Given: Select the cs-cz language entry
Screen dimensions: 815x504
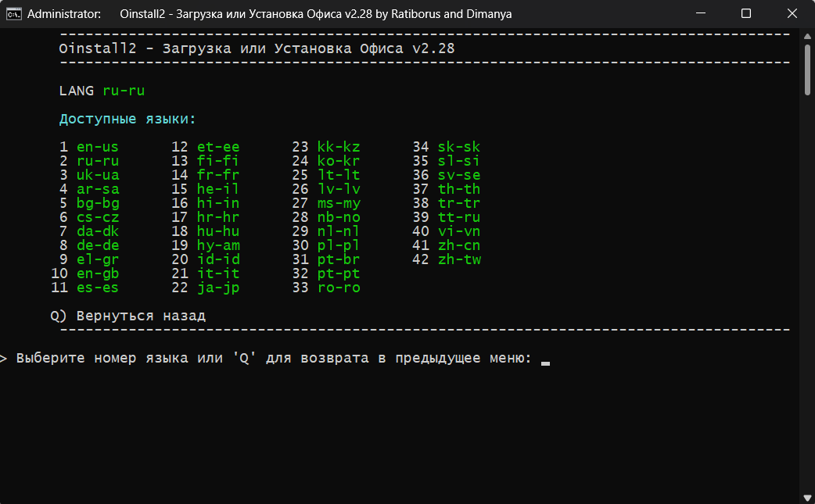Looking at the screenshot, I should click(97, 217).
